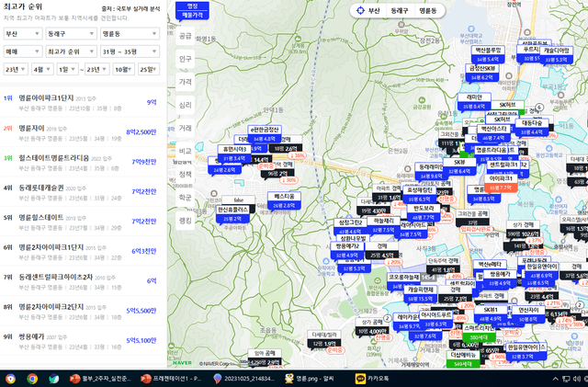
Task: Open the 심리 map sidebar tab
Action: (x=186, y=105)
